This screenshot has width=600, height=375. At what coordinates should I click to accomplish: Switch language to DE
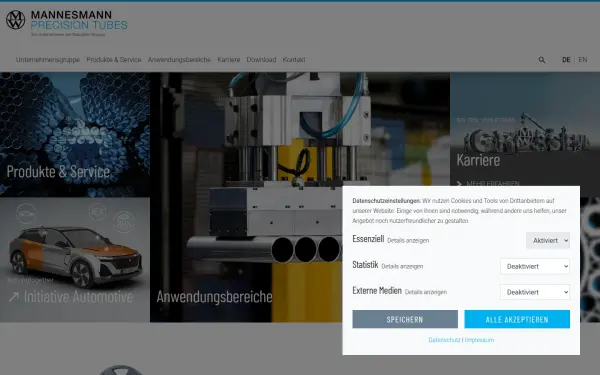pyautogui.click(x=566, y=60)
